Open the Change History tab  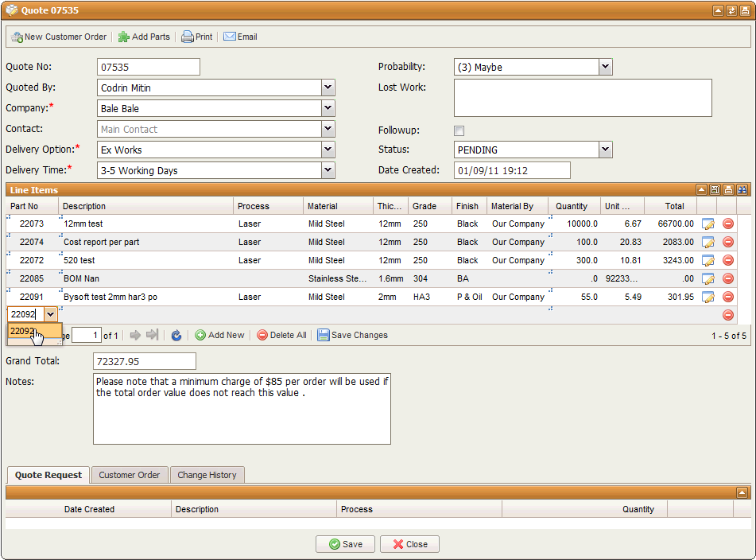[x=207, y=475]
